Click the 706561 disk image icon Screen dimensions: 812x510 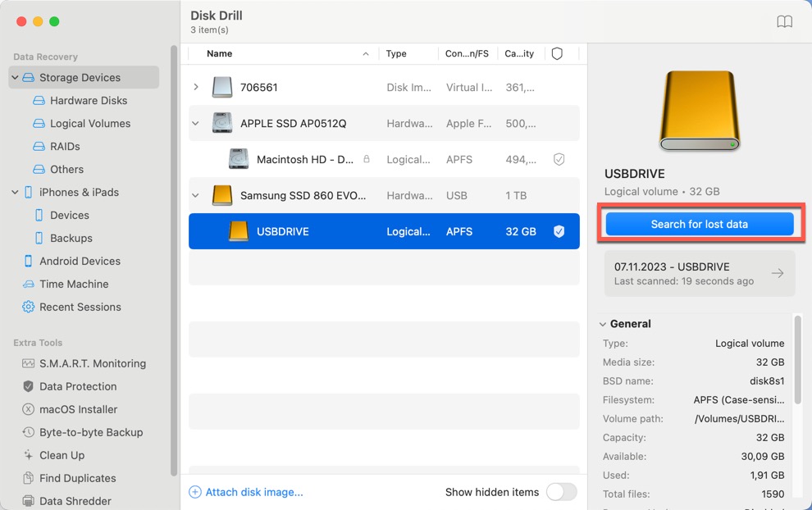[x=222, y=87]
